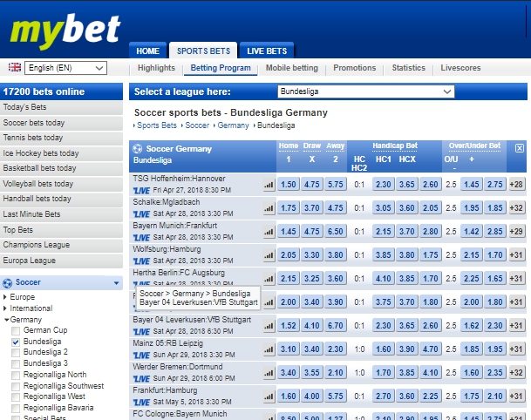Select draw odds 3.70 for Schalke:Mgladbach

[x=312, y=207]
